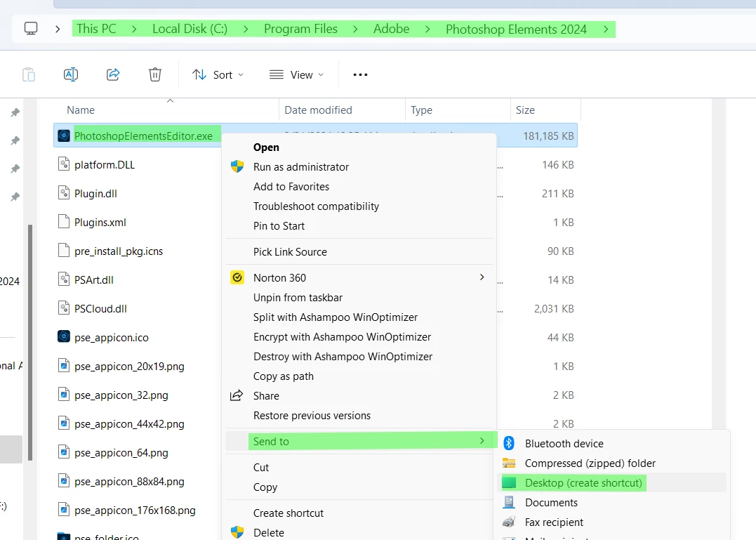
Task: Expand chevron after Adobe breadcrumb
Action: pos(427,29)
